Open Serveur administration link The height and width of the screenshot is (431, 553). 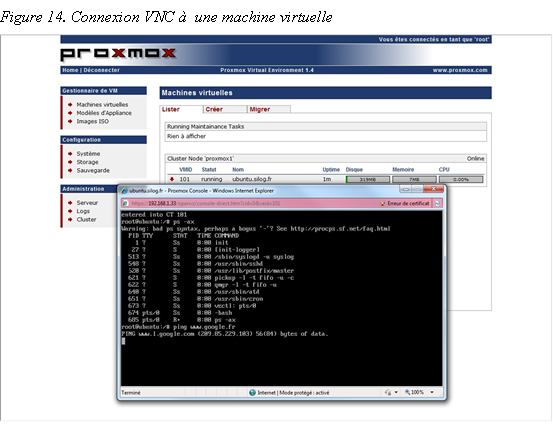[x=87, y=203]
